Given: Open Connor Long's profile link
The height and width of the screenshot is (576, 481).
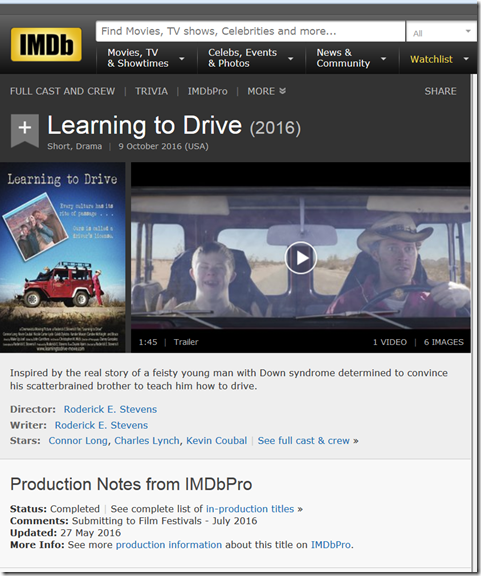Looking at the screenshot, I should (x=78, y=440).
